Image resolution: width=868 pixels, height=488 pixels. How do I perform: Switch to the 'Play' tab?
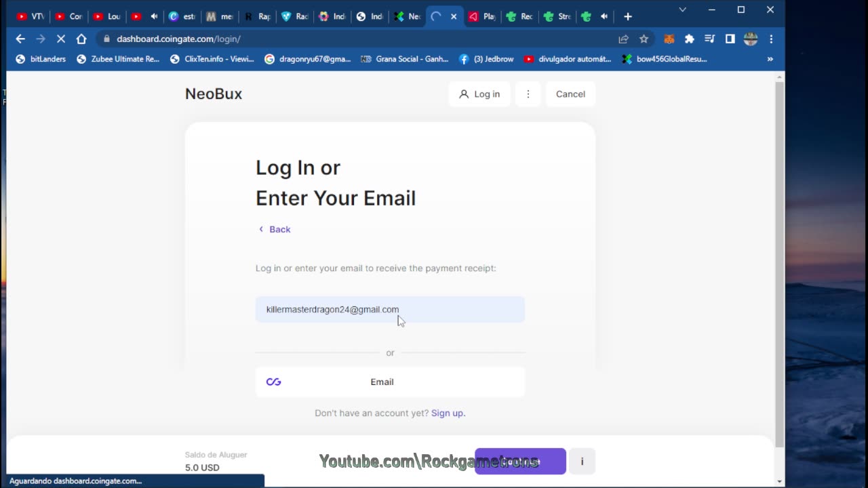pyautogui.click(x=482, y=16)
